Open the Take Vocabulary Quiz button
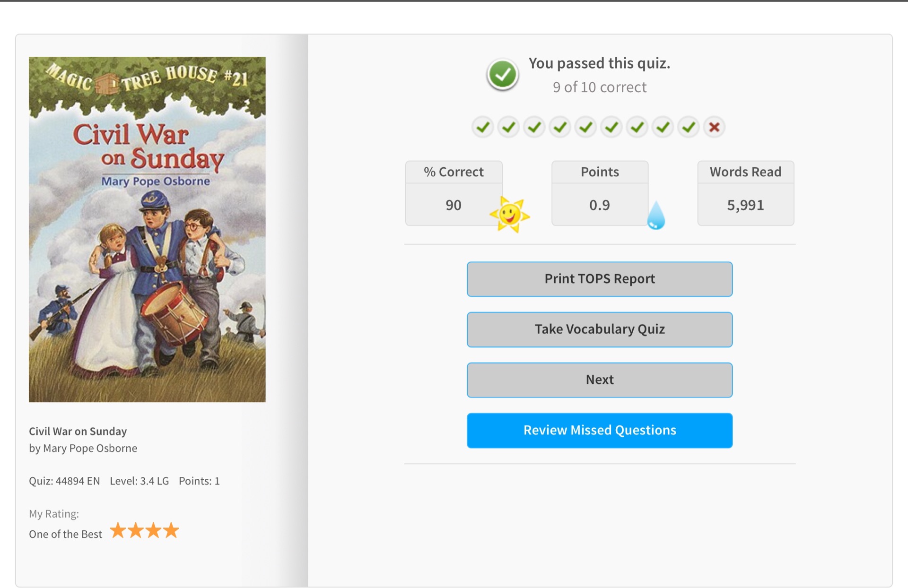 coord(599,329)
